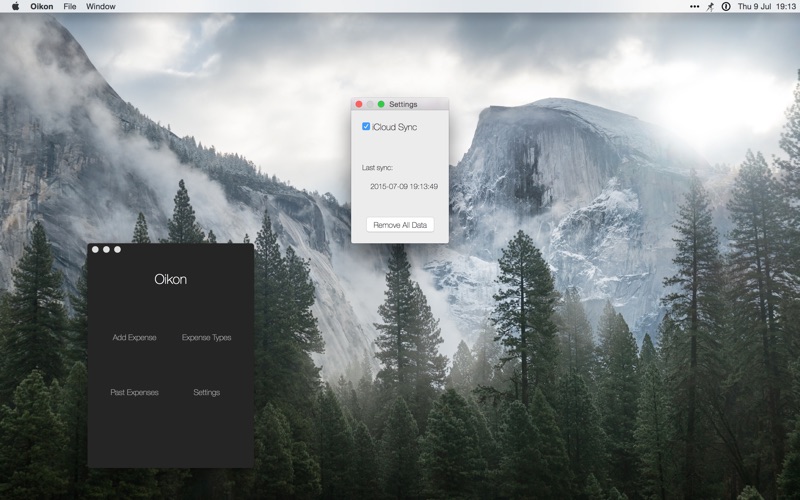Toggle the iCloud Sync checkbox
The width and height of the screenshot is (800, 500).
[366, 127]
